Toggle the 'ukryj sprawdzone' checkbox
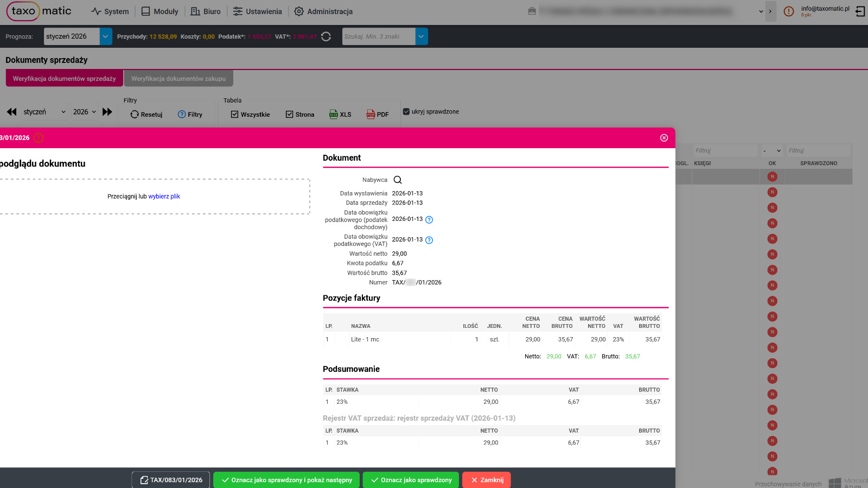This screenshot has width=868, height=488. tap(406, 112)
